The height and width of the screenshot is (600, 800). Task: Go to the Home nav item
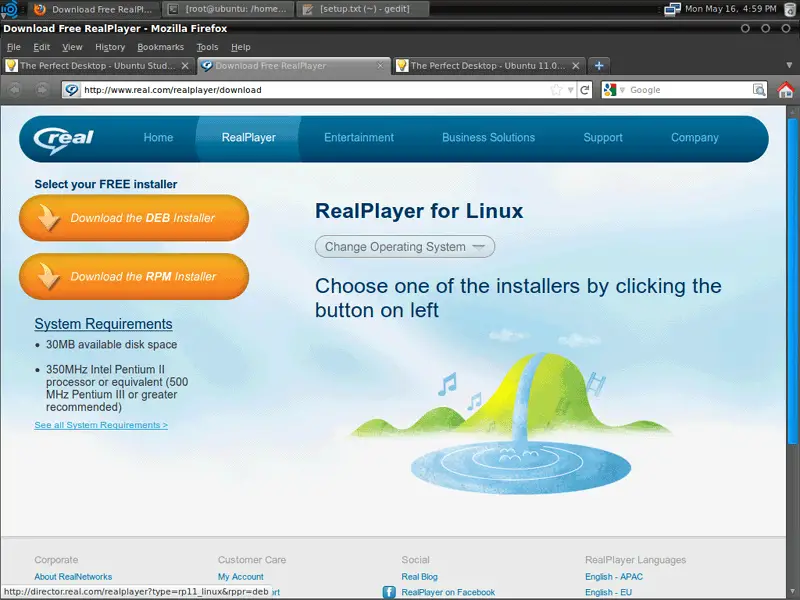tap(158, 138)
